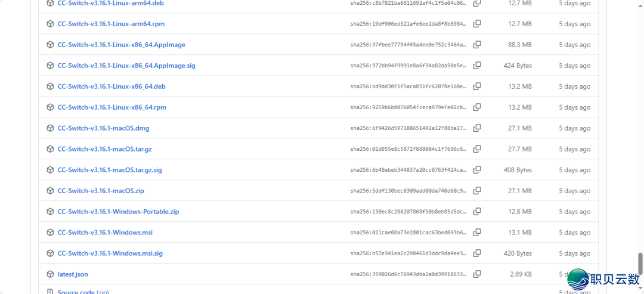Screen dimensions: 644x294
Task: Click sha256:021cae08a73e hash of Windows.msi
Action: [x=408, y=233]
